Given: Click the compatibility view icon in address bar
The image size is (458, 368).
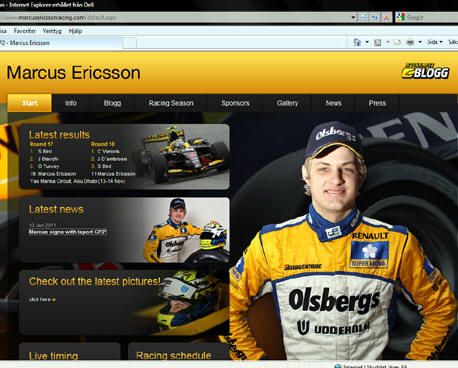Looking at the screenshot, I should (x=363, y=18).
